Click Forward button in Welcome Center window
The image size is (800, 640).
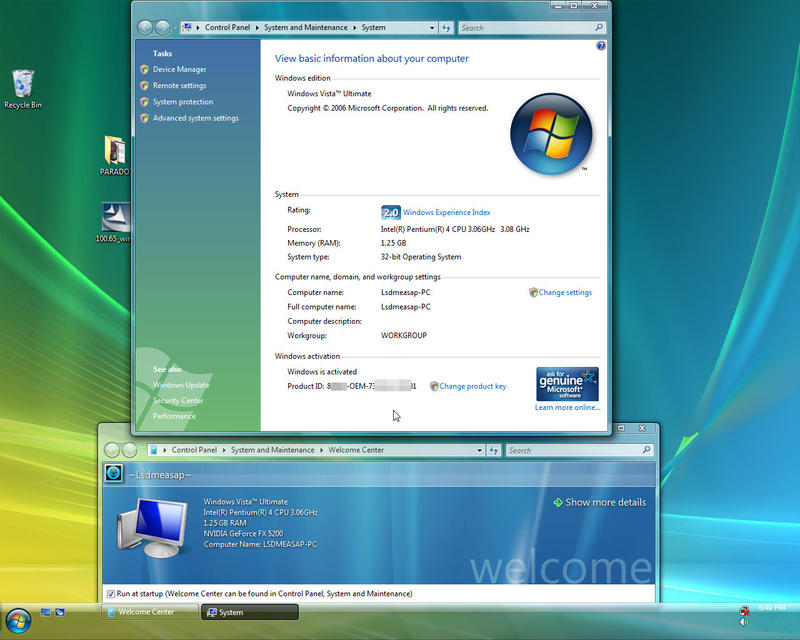(129, 450)
